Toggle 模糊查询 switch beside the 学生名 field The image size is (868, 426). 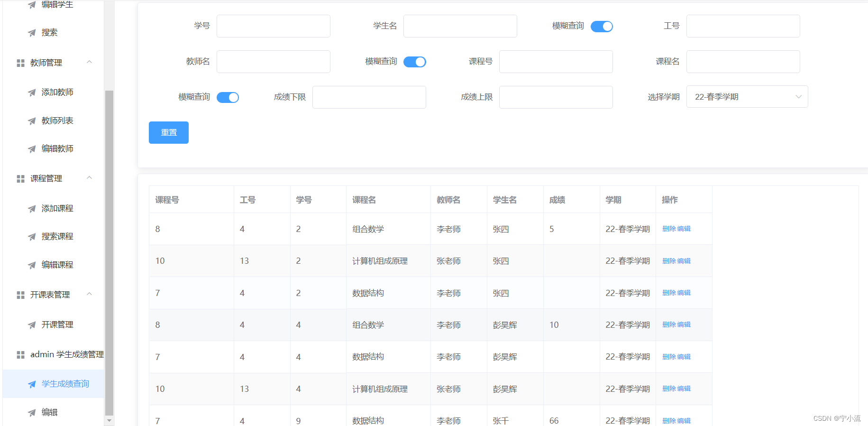(x=602, y=27)
